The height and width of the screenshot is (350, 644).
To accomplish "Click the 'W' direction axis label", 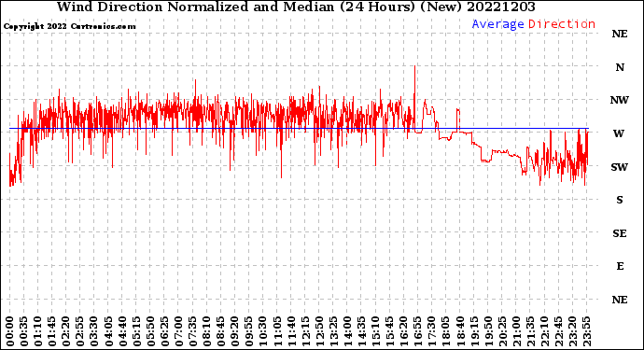I will click(x=619, y=133).
